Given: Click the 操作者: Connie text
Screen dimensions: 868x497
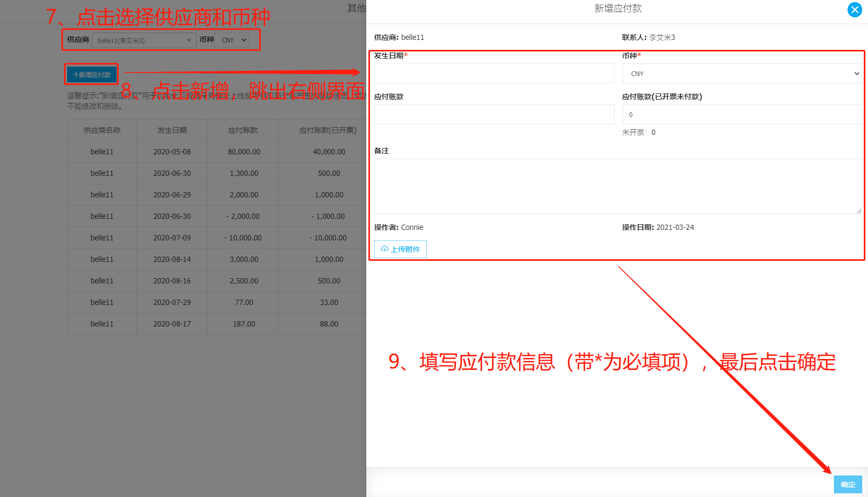Looking at the screenshot, I should click(398, 227).
